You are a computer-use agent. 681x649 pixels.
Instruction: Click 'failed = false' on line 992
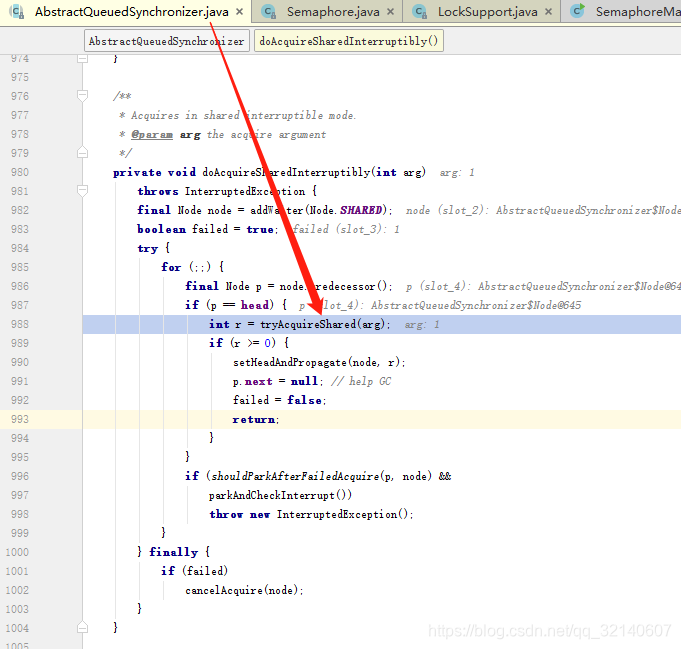pyautogui.click(x=277, y=401)
